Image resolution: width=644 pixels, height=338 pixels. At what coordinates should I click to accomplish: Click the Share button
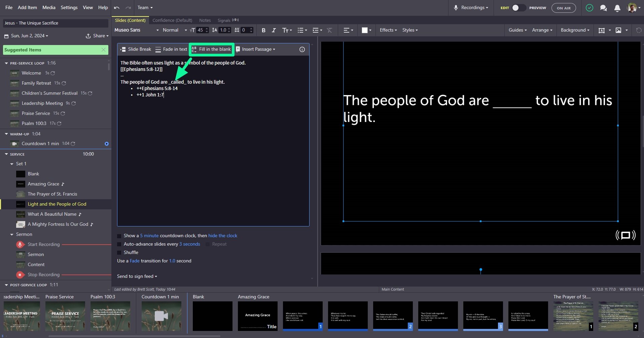tap(97, 36)
